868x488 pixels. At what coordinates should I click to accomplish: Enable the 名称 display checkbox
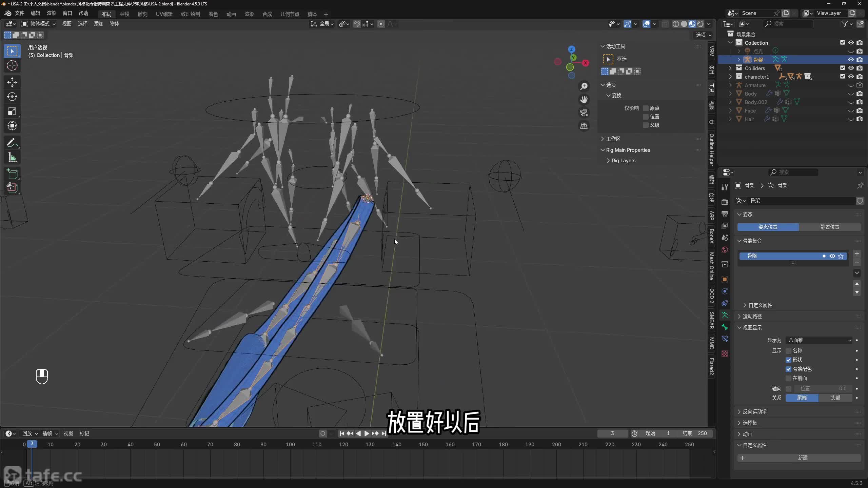(789, 351)
